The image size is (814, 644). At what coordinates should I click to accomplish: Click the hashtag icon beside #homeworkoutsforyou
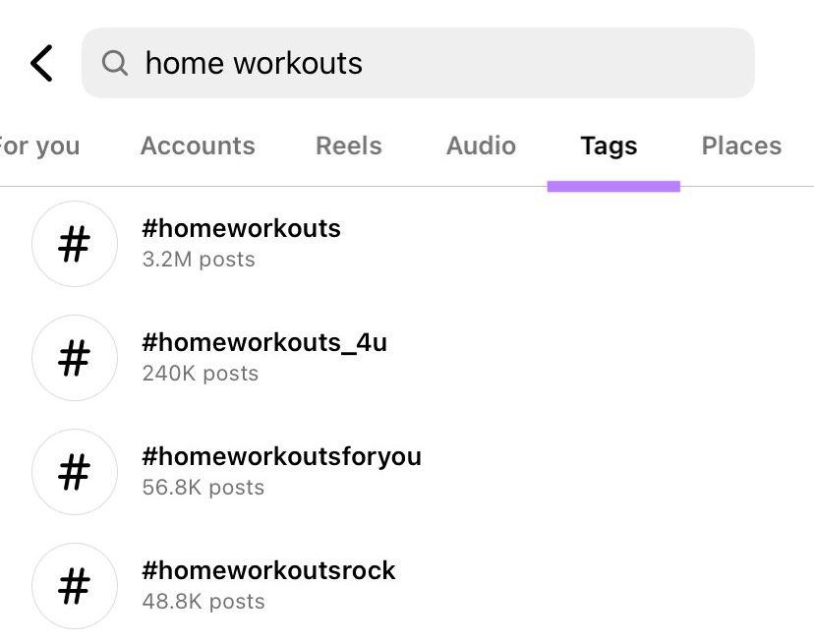click(75, 471)
